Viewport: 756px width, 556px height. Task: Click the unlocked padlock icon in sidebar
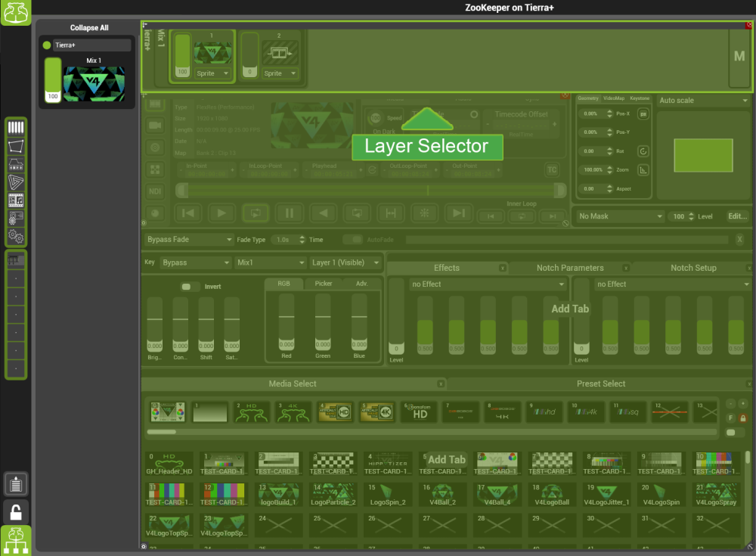15,512
